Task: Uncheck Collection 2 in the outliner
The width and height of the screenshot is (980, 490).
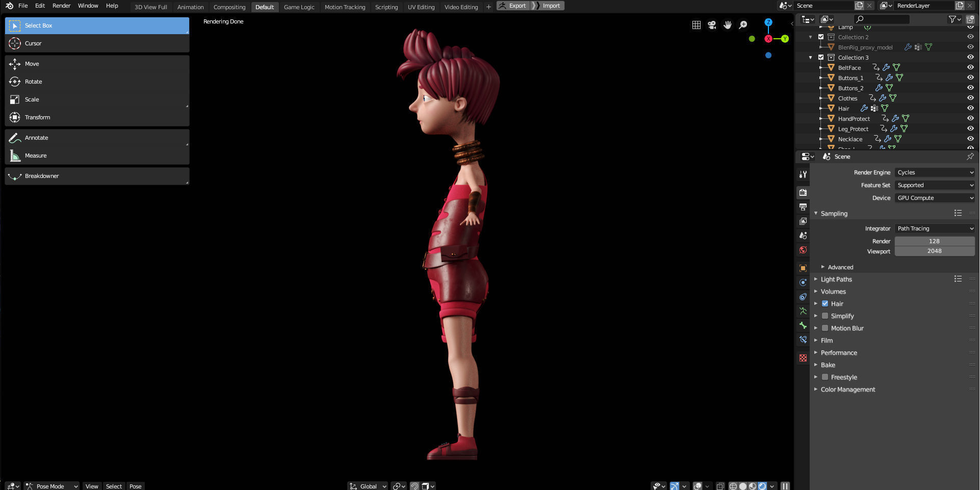Action: [821, 37]
